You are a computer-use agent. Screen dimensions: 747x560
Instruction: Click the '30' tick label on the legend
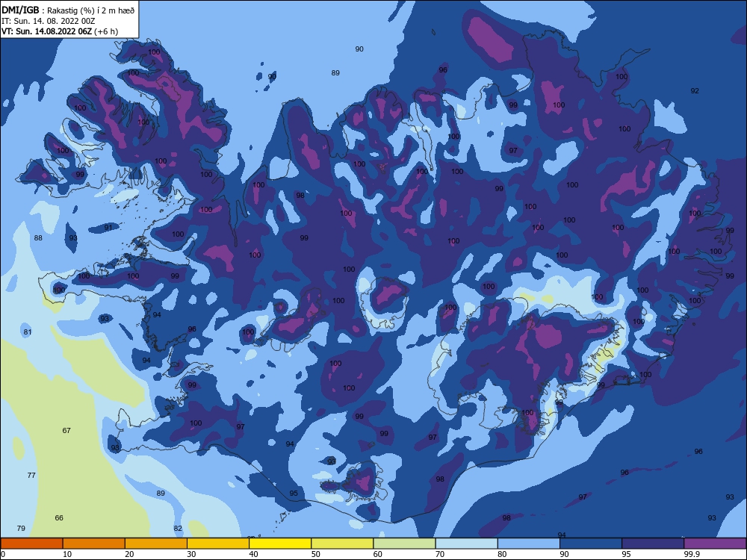tap(191, 554)
